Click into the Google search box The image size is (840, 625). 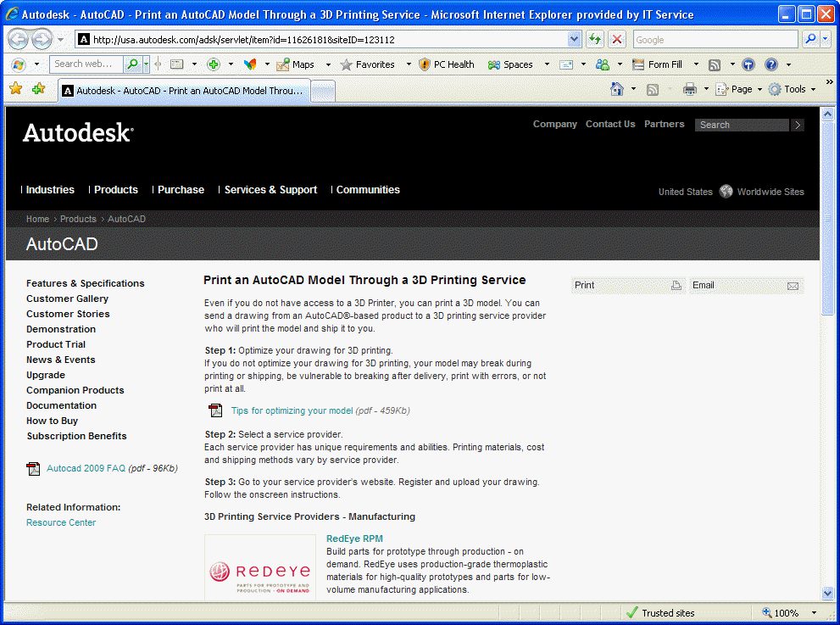(715, 40)
